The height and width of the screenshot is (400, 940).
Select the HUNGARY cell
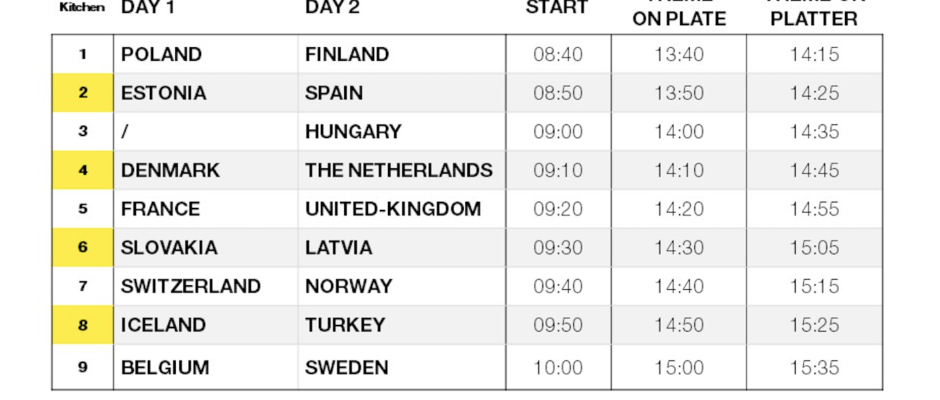pos(353,131)
